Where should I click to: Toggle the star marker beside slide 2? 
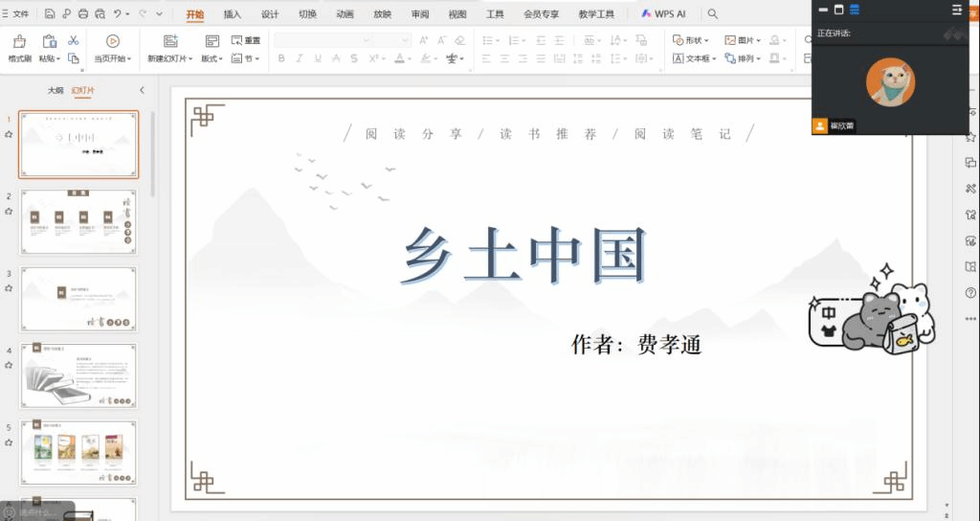point(9,212)
